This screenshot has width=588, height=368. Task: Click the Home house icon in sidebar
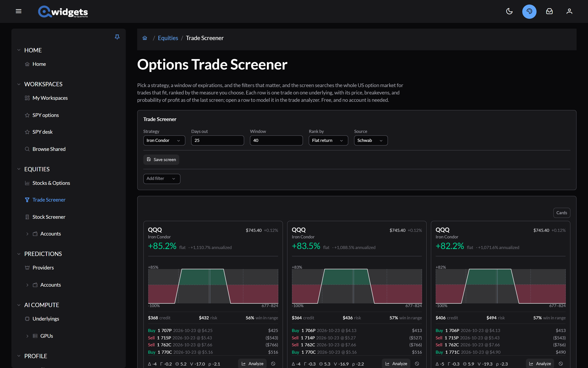(27, 64)
